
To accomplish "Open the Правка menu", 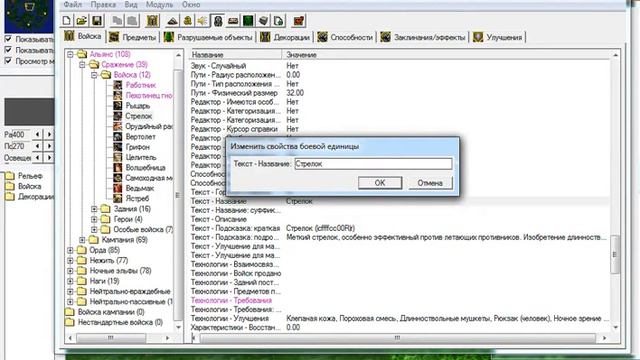I will 103,4.
